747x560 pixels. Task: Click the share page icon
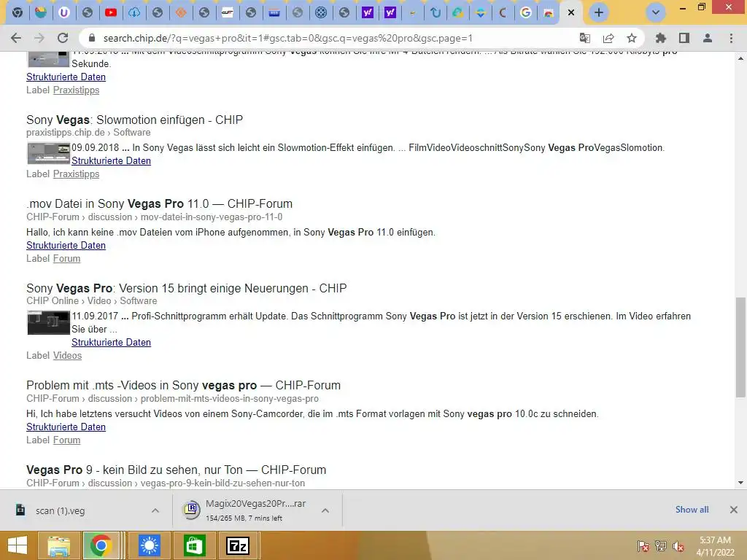(x=608, y=38)
